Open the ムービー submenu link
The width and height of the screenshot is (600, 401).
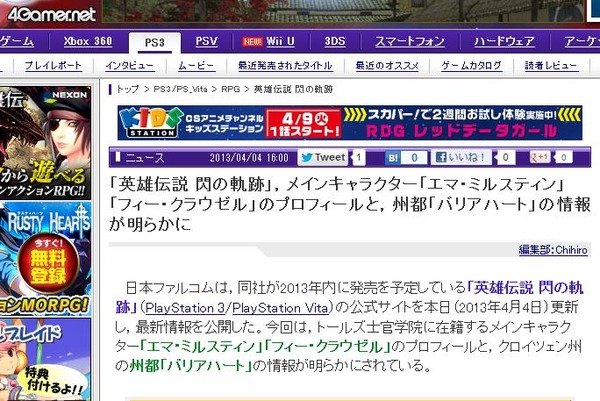tap(197, 66)
